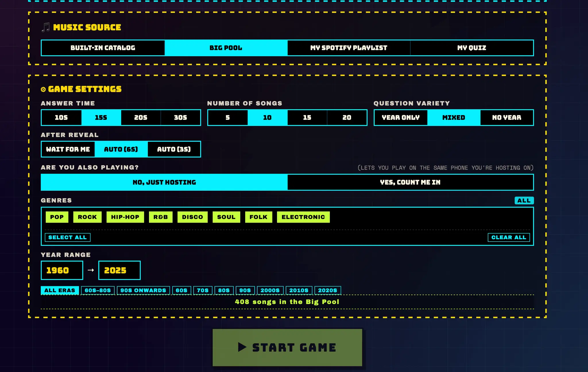Click the Game Settings gear icon

(x=43, y=89)
